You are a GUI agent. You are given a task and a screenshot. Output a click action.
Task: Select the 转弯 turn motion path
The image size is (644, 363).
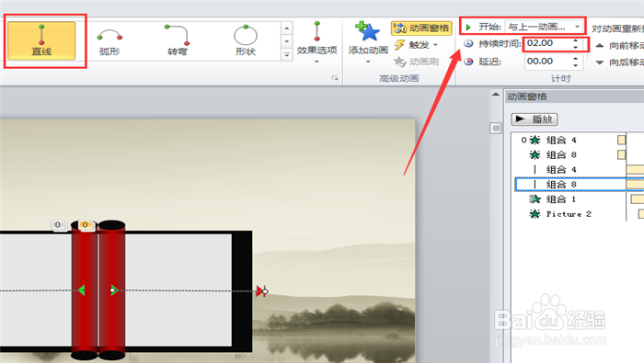click(x=177, y=40)
